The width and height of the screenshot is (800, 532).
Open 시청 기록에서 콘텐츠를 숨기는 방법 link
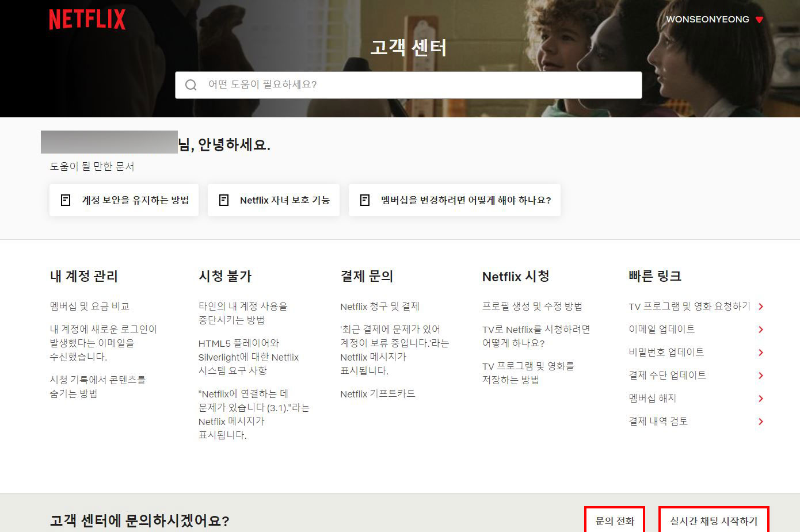[98, 387]
